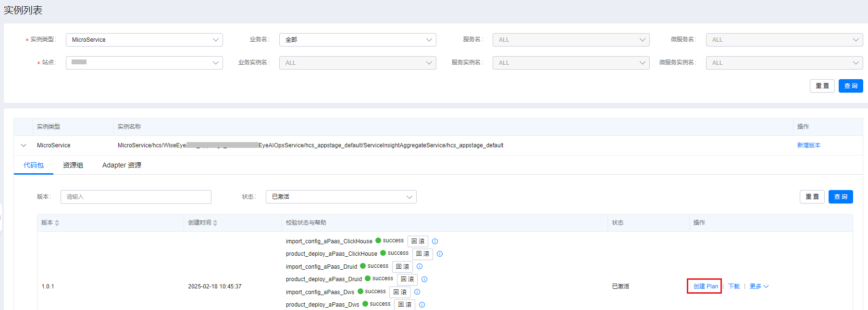Click 创建 Plan for version 1.0.1
This screenshot has height=310, width=868.
tap(705, 286)
